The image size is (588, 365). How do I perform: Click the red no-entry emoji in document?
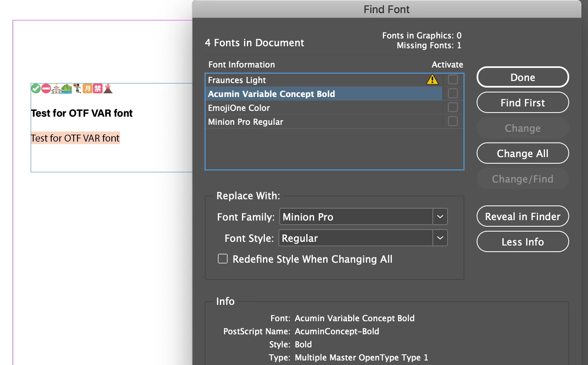pos(46,88)
